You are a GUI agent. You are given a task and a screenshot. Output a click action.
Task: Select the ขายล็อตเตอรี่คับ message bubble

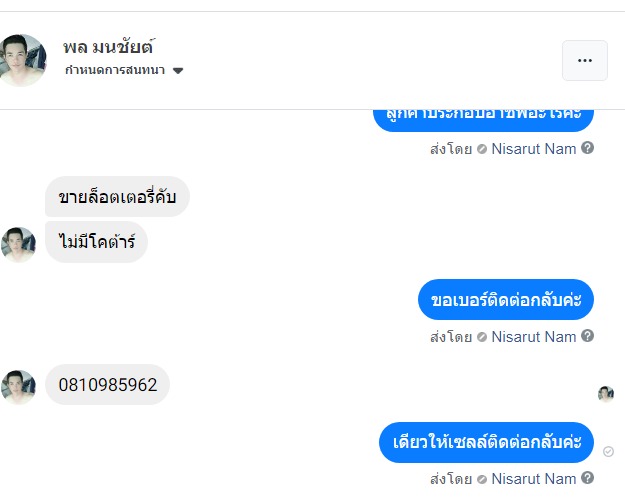117,196
